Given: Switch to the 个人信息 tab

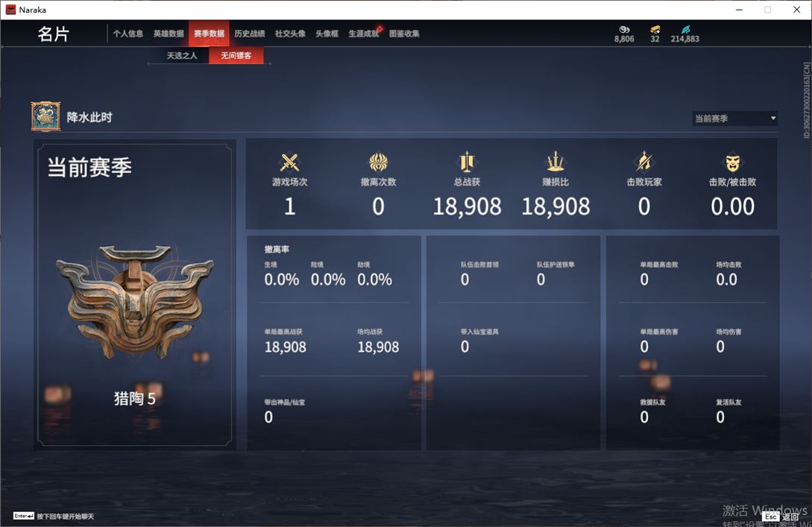Looking at the screenshot, I should 128,34.
